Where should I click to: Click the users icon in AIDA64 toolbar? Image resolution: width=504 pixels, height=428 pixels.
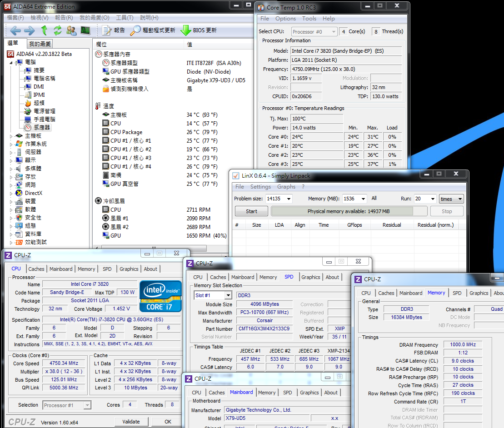point(71,30)
